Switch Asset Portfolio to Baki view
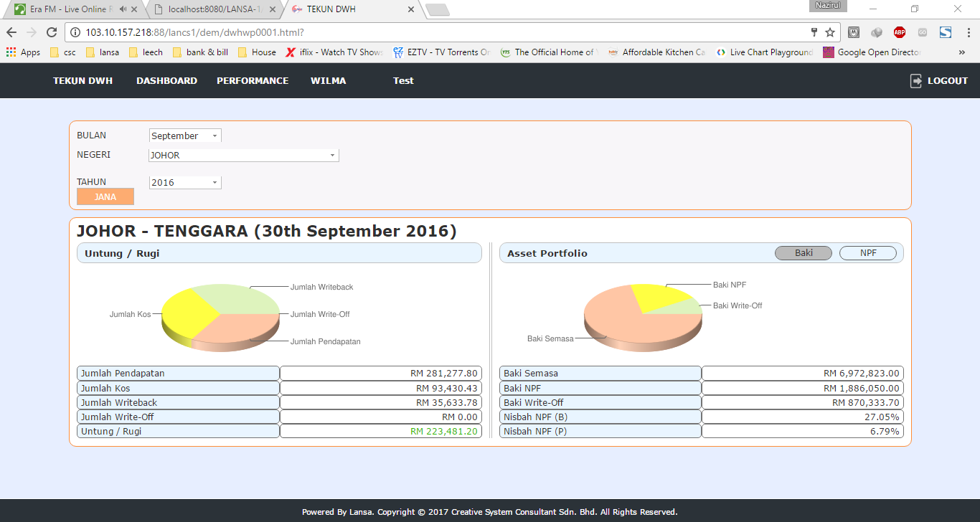 tap(803, 253)
